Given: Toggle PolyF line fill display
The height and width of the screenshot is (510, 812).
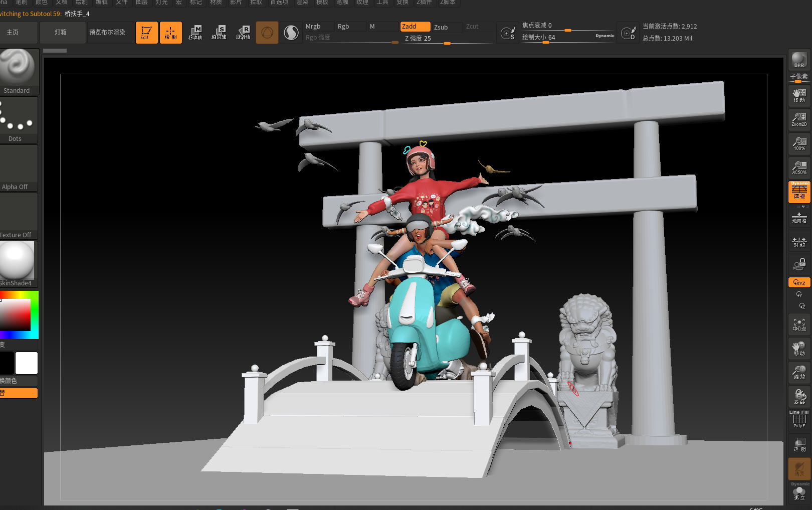Looking at the screenshot, I should coord(799,420).
